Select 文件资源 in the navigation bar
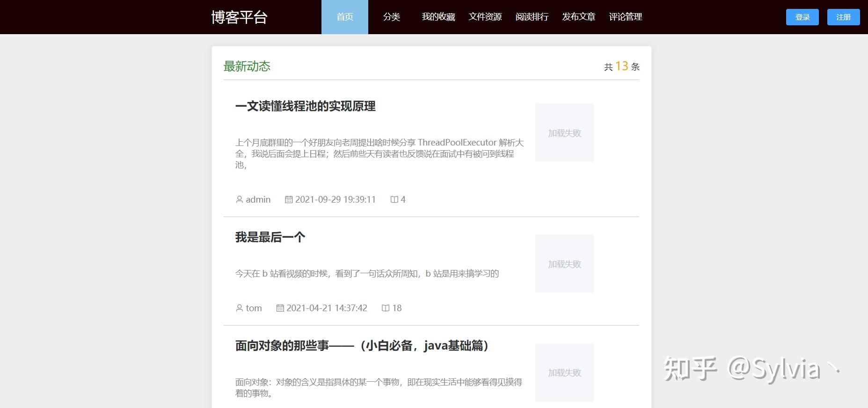 (x=485, y=17)
